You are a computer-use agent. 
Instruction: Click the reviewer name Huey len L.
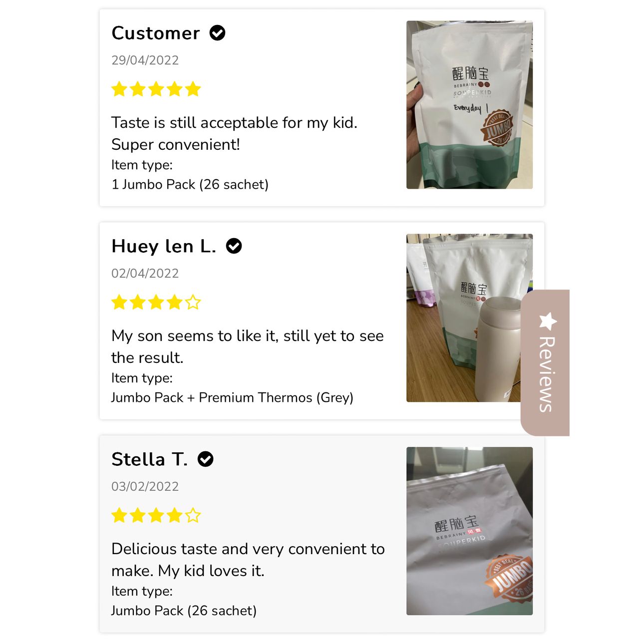[x=164, y=246]
